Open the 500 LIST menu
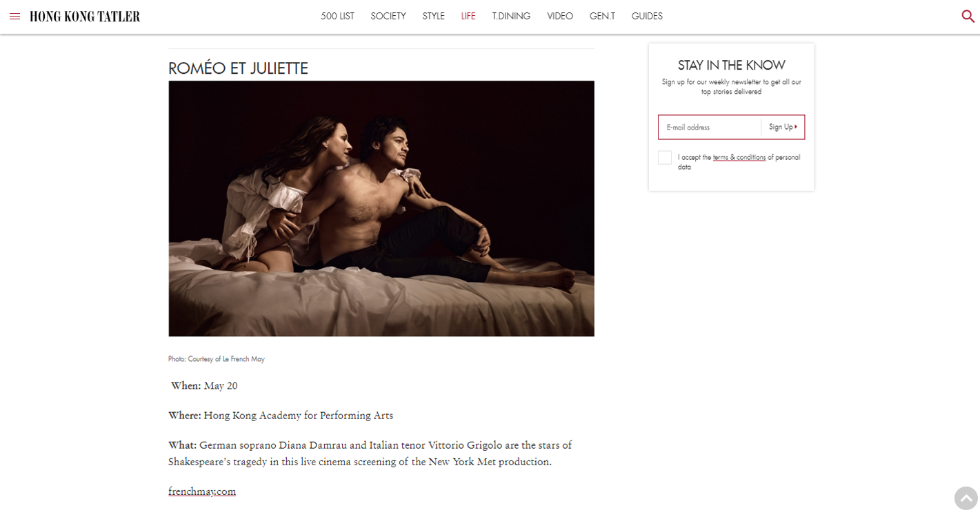Image resolution: width=980 pixels, height=519 pixels. click(337, 16)
